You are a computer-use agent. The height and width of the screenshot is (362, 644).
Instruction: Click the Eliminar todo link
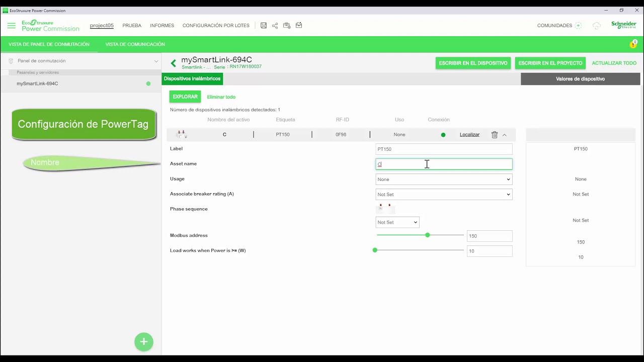pos(221,97)
